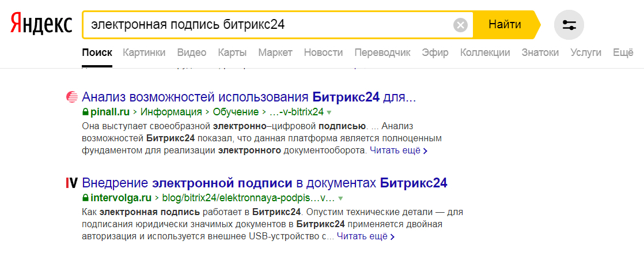This screenshot has height=256, width=644.
Task: Open the Коллекции tab
Action: [x=485, y=52]
